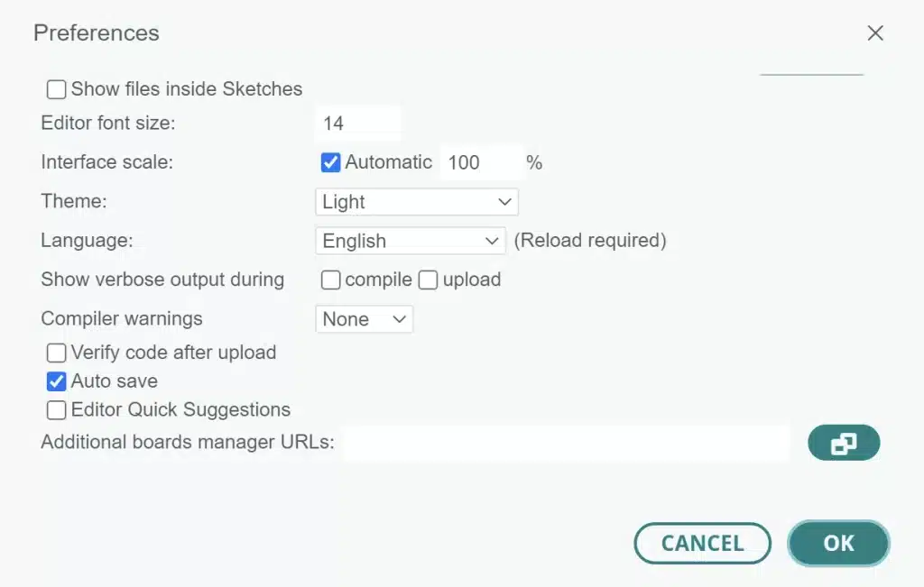The image size is (924, 587).
Task: Select the Light theme combo box
Action: point(416,201)
